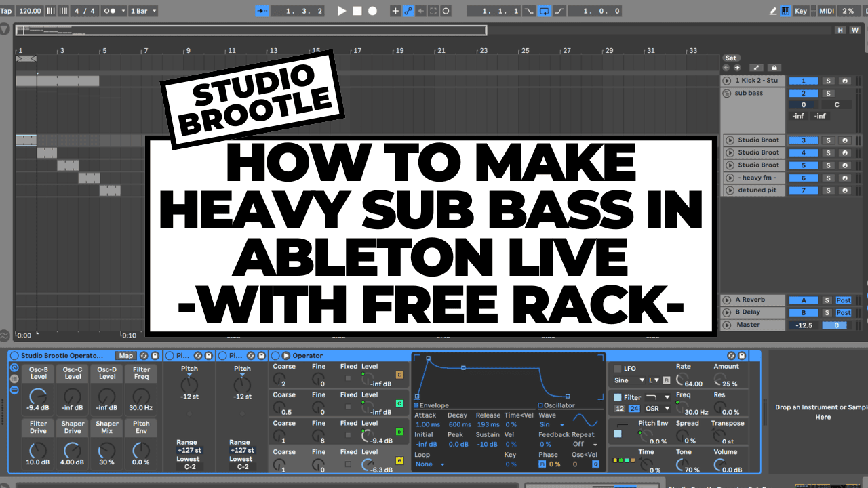Open the LFO Sine waveform dropdown
Image resolution: width=868 pixels, height=488 pixels.
[x=630, y=380]
